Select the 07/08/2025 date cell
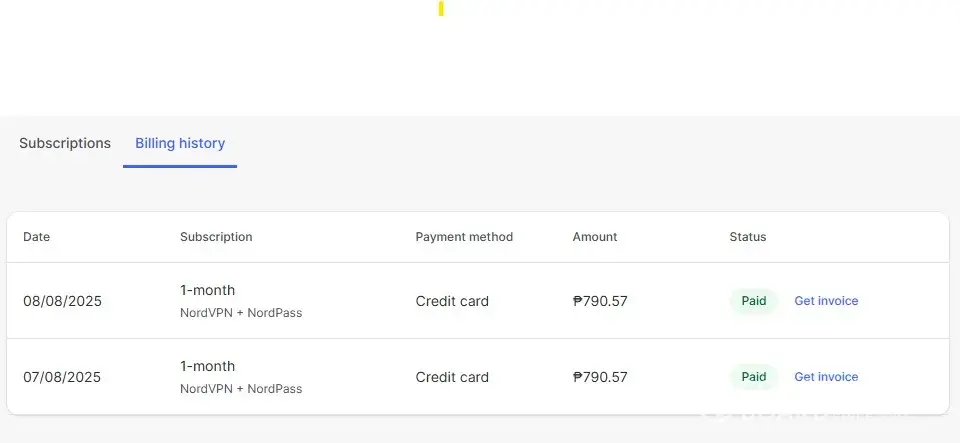This screenshot has width=960, height=443. [62, 377]
